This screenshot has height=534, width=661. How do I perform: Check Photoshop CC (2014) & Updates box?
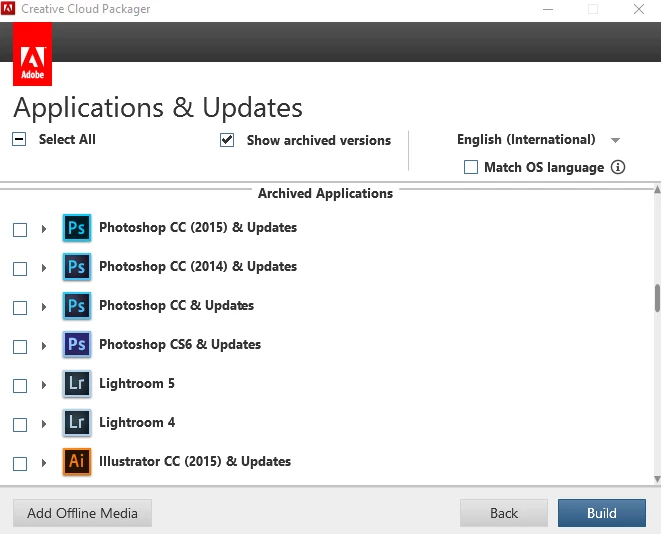[x=20, y=269]
